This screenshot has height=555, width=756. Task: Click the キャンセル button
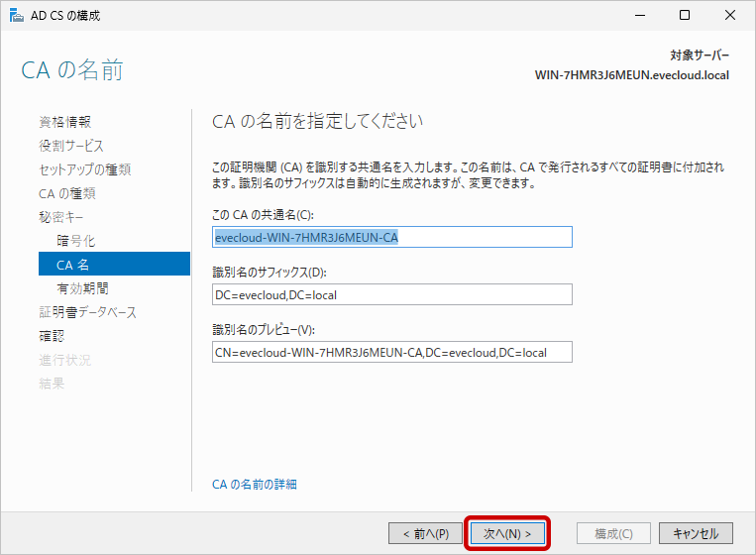696,533
